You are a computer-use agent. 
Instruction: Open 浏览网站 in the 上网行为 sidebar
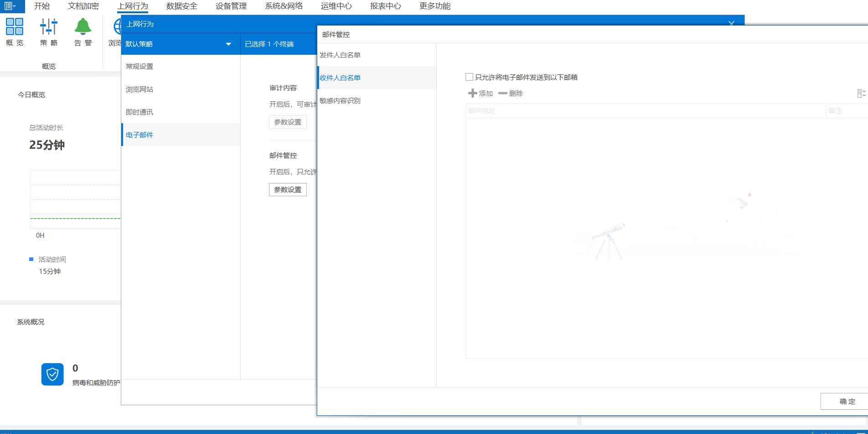pyautogui.click(x=181, y=89)
